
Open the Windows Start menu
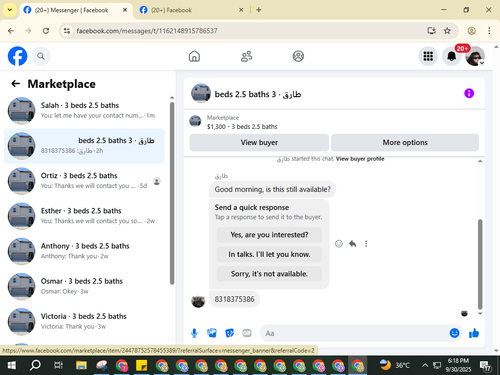(11, 366)
